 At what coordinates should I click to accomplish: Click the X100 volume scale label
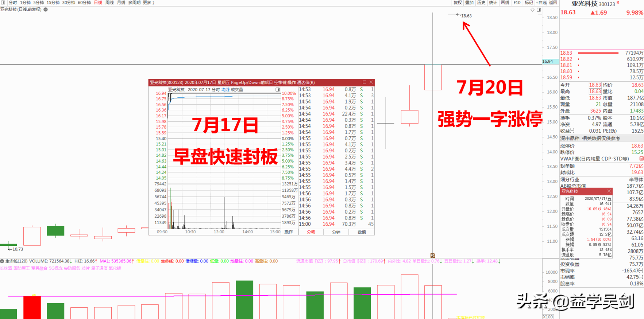coord(548,317)
